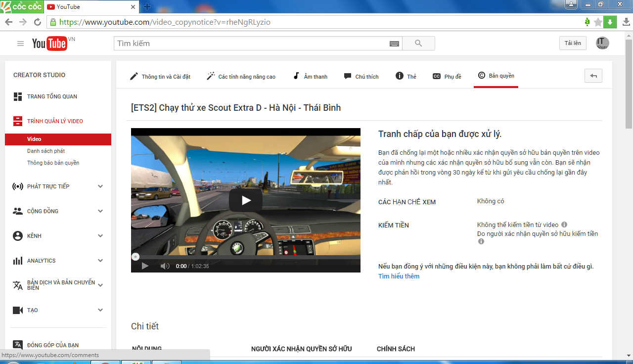Viewport: 633px width, 364px height.
Task: Expand Kênh section chevron
Action: (x=100, y=236)
